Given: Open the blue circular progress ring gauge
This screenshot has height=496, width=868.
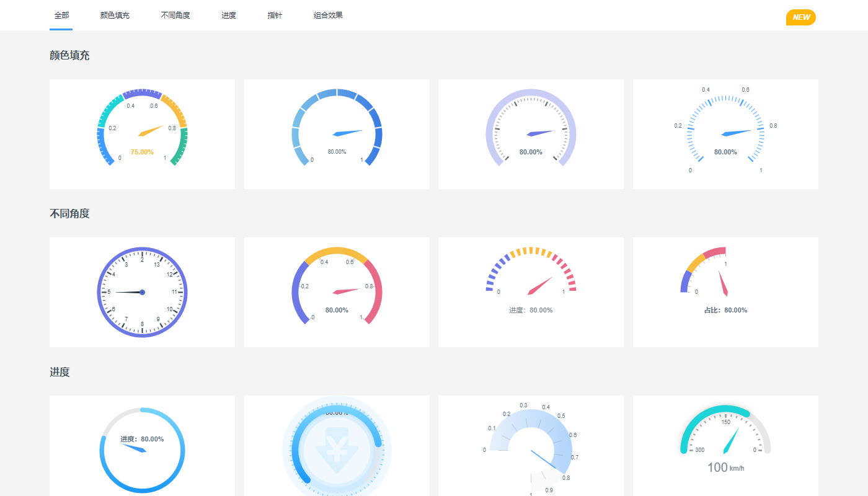Looking at the screenshot, I should pyautogui.click(x=142, y=445).
